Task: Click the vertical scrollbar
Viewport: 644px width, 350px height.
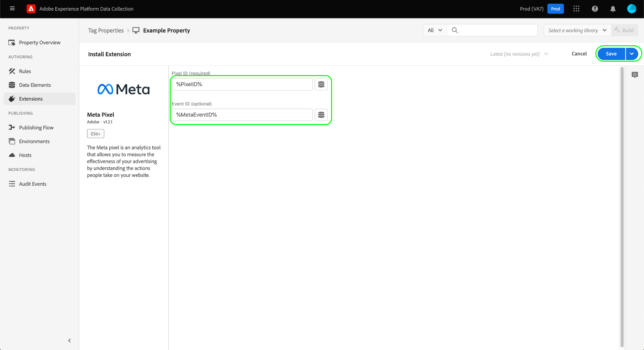Action: point(622,207)
